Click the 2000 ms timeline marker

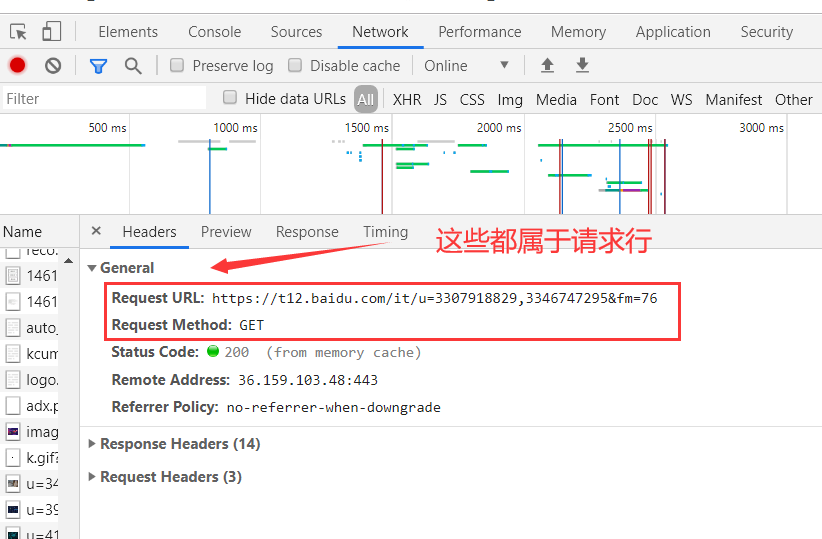pyautogui.click(x=499, y=127)
